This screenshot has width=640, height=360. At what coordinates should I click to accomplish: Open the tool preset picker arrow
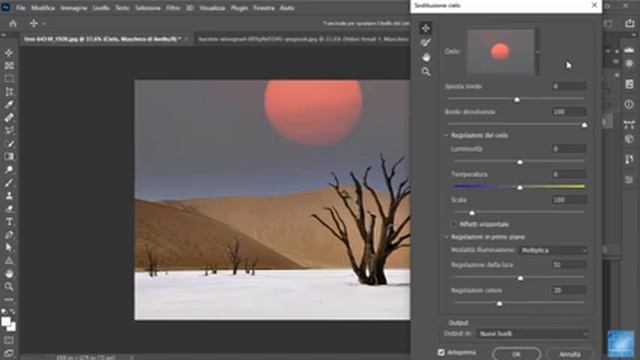(44, 24)
